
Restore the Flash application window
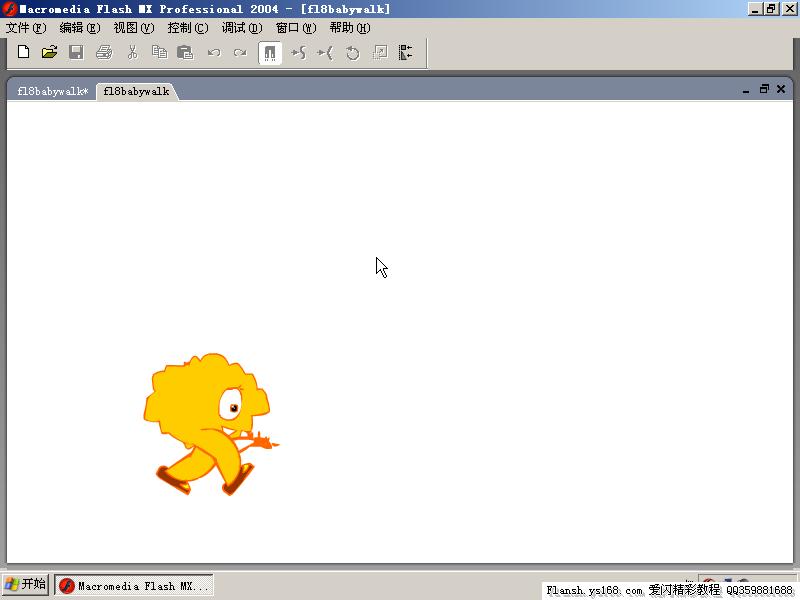tap(771, 9)
